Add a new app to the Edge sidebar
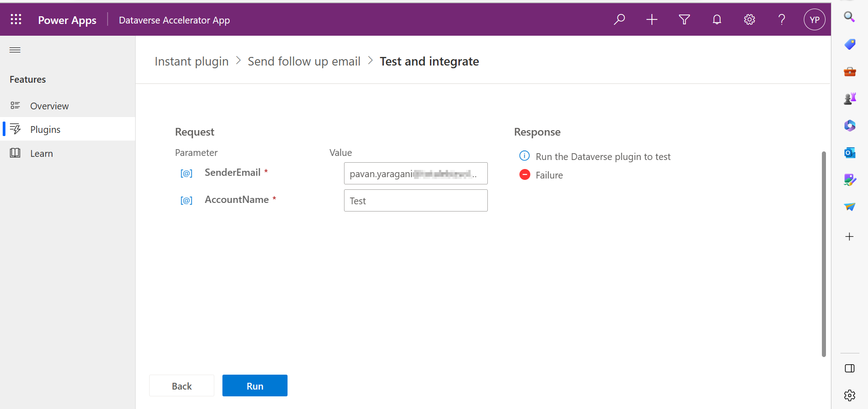 click(850, 236)
